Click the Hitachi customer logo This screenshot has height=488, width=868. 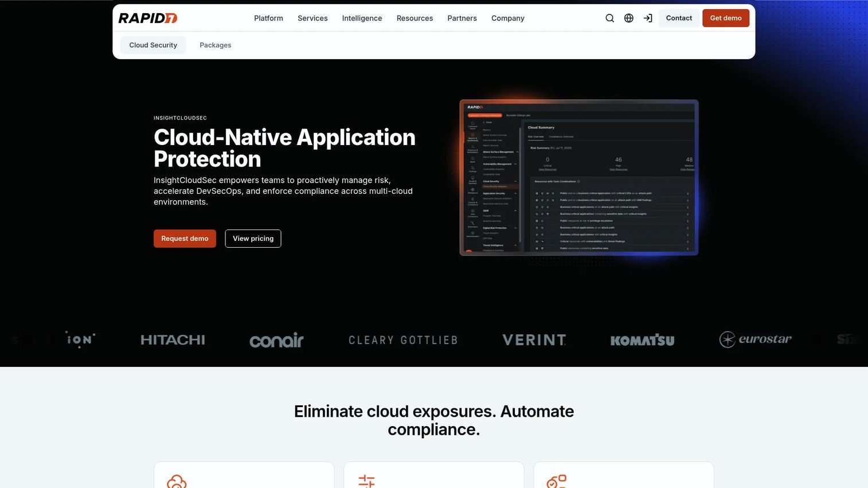click(x=173, y=340)
